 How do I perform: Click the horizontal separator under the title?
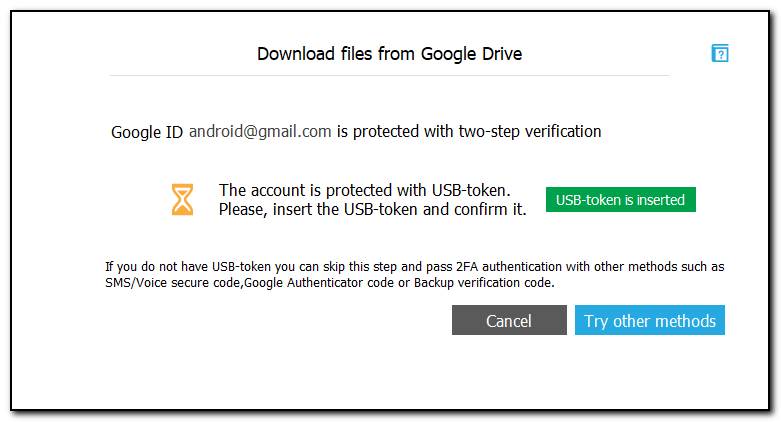point(389,76)
